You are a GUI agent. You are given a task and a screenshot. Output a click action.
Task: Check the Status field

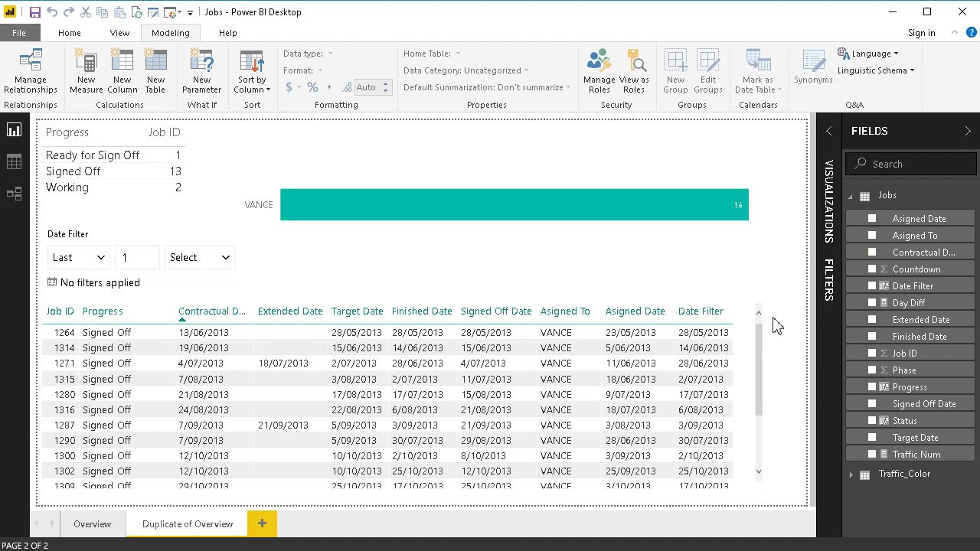coord(871,421)
